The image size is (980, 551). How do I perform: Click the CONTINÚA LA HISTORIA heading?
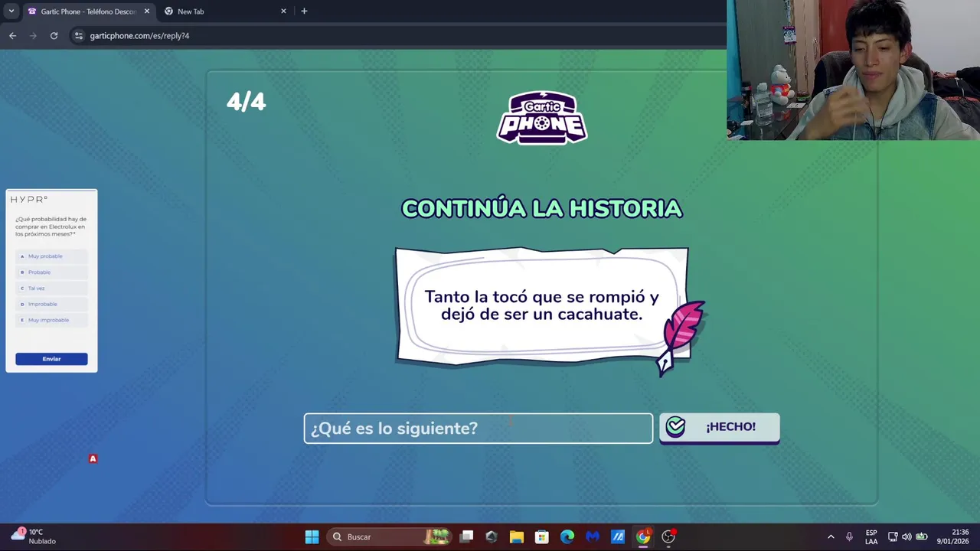click(x=541, y=208)
